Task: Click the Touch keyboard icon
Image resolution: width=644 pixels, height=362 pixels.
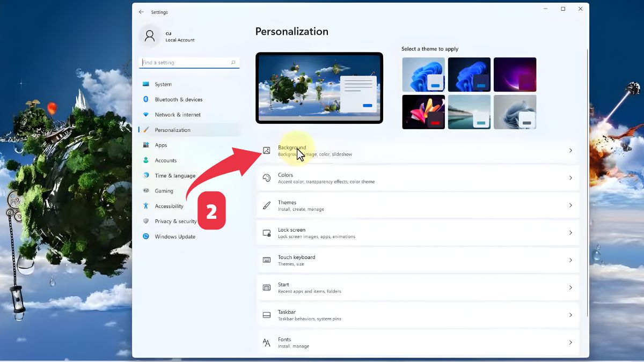Action: pyautogui.click(x=267, y=260)
